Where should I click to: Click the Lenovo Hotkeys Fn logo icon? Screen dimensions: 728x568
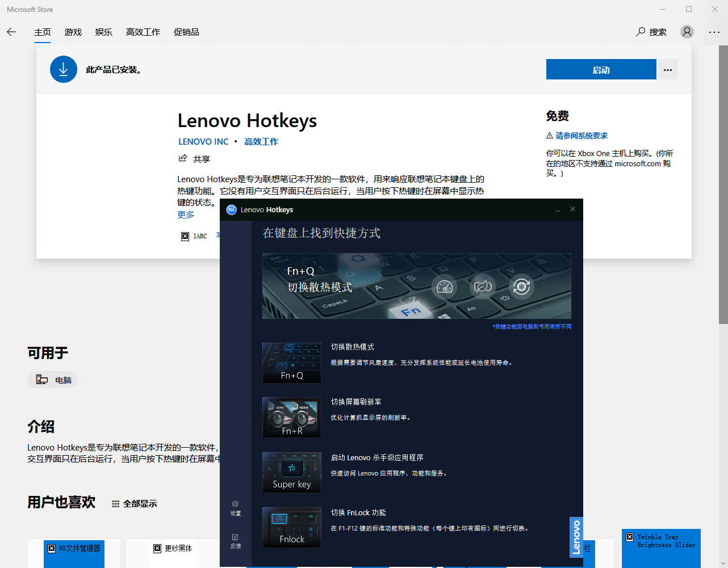click(231, 210)
